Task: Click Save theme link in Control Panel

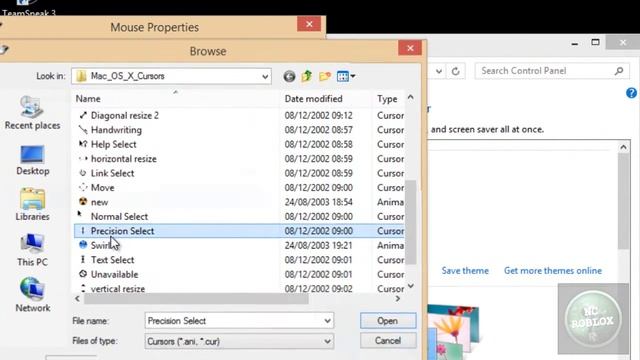Action: point(465,271)
